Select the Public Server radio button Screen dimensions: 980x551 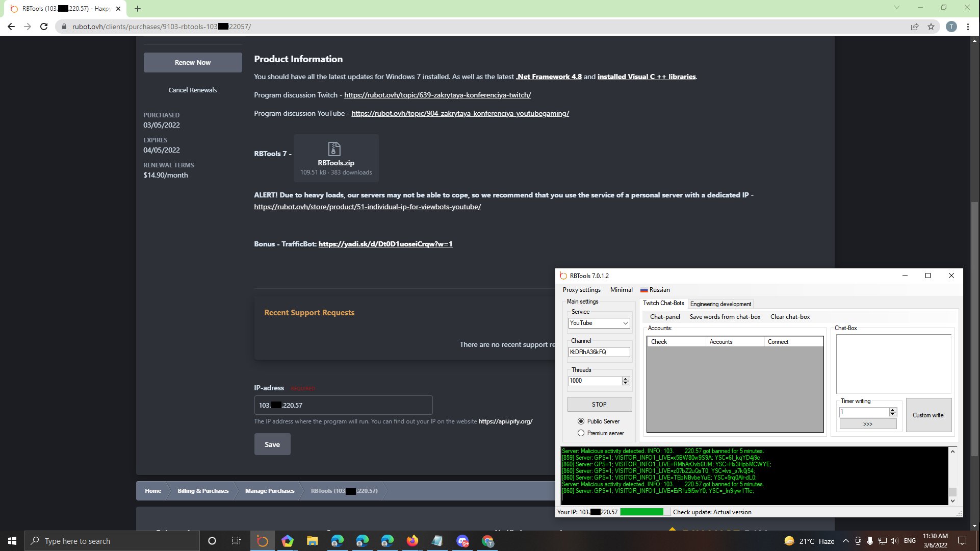581,421
